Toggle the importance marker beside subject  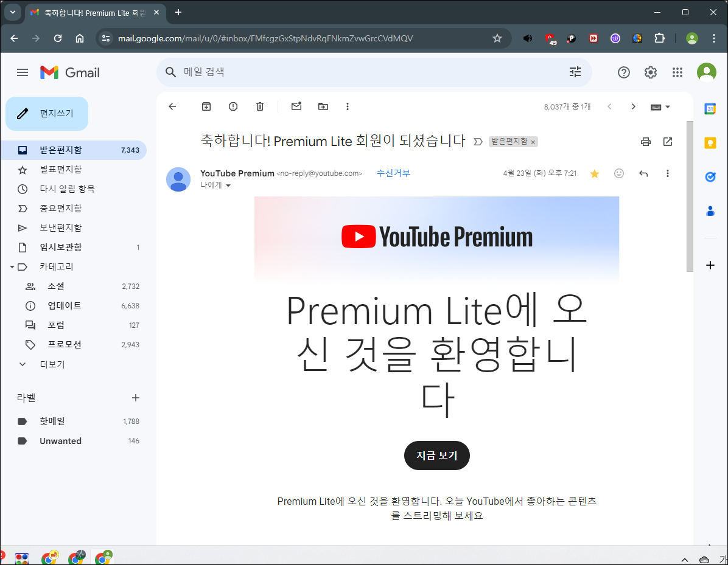[x=478, y=142]
